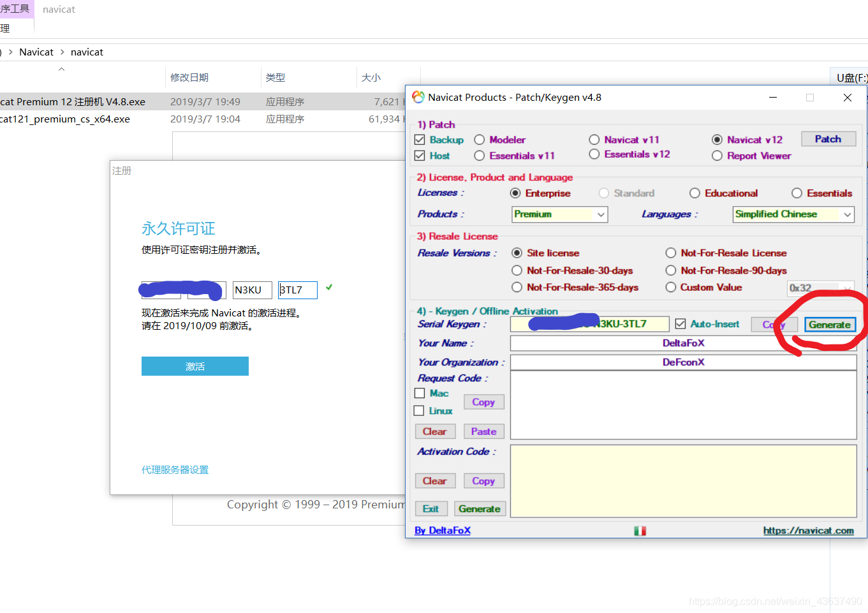Click Generate next to Serial Keygen

point(830,325)
